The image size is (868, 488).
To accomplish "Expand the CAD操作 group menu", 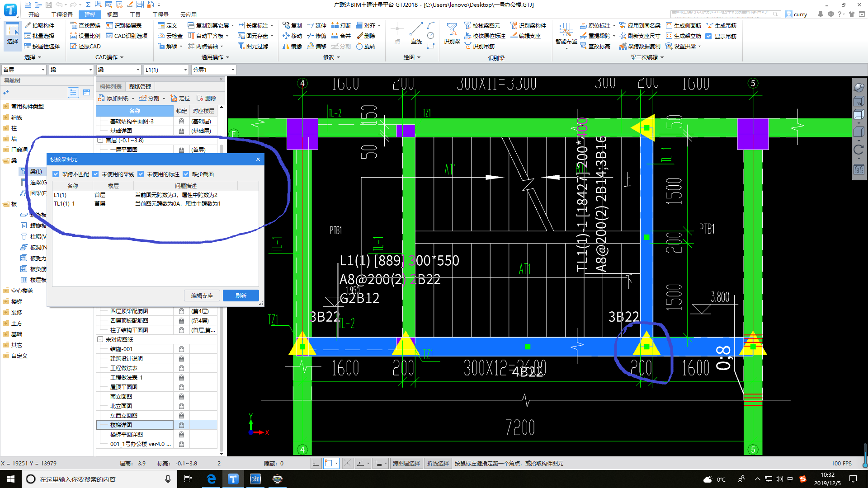I will tap(109, 57).
